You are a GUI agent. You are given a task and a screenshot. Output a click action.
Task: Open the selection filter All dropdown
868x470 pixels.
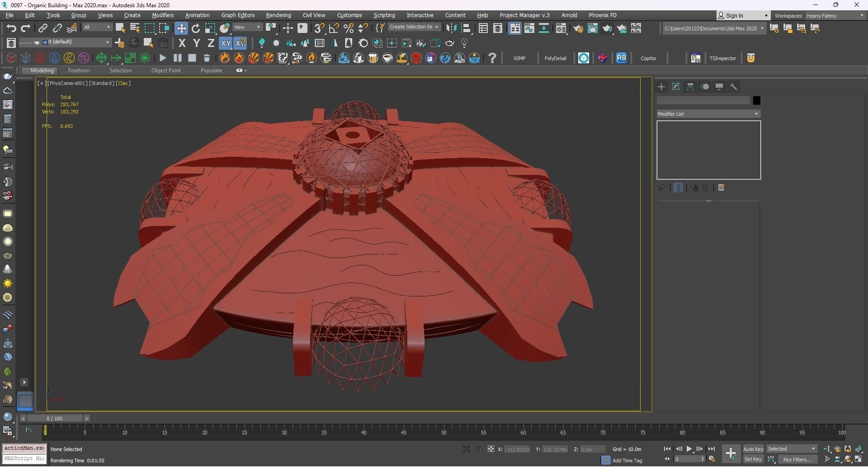[x=97, y=28]
